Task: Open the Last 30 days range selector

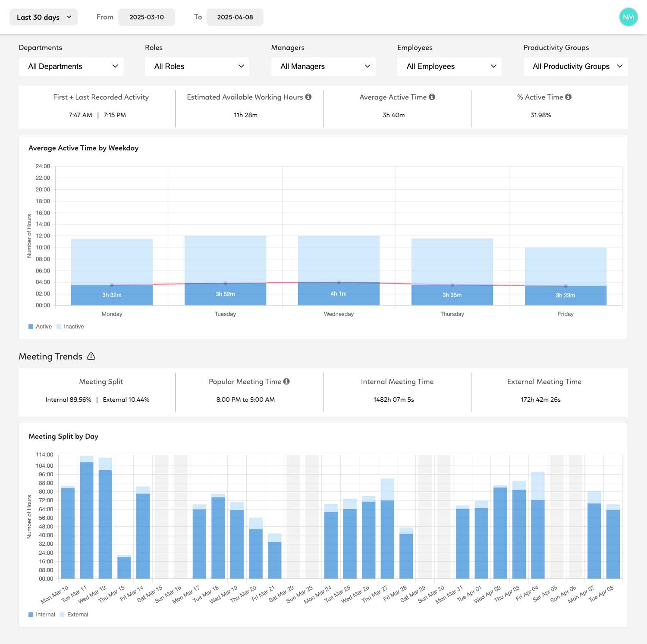Action: tap(43, 17)
